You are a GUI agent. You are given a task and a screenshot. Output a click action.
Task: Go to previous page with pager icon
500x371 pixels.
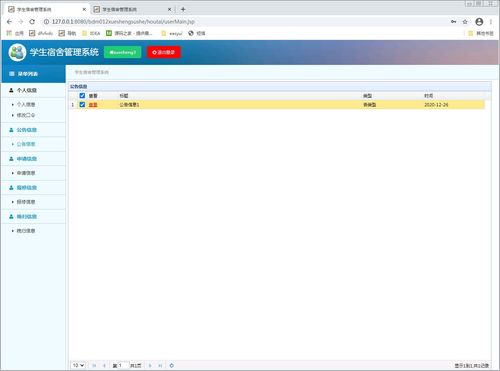coord(104,366)
